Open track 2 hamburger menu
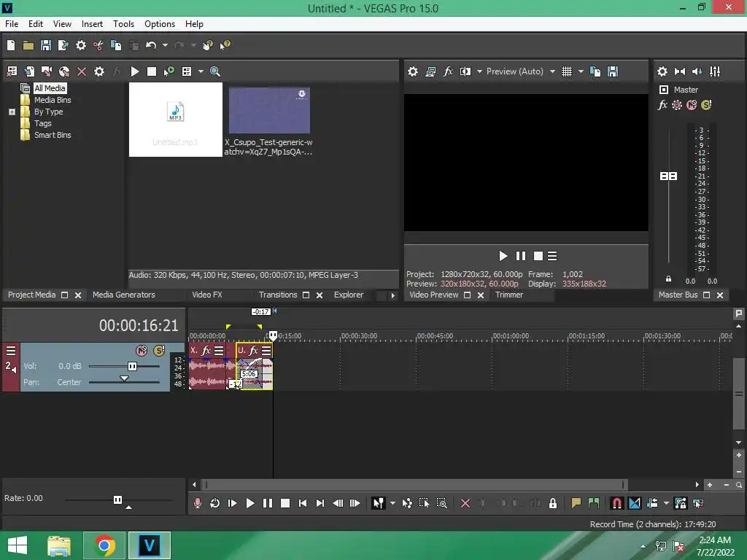The width and height of the screenshot is (747, 560). tap(11, 351)
